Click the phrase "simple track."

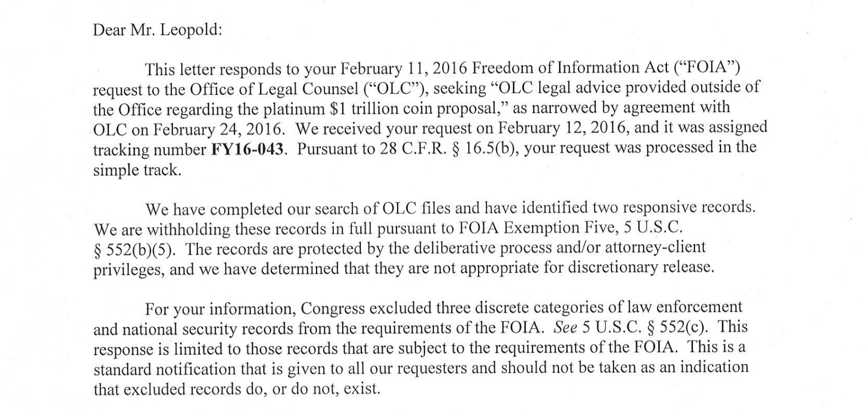coord(137,170)
